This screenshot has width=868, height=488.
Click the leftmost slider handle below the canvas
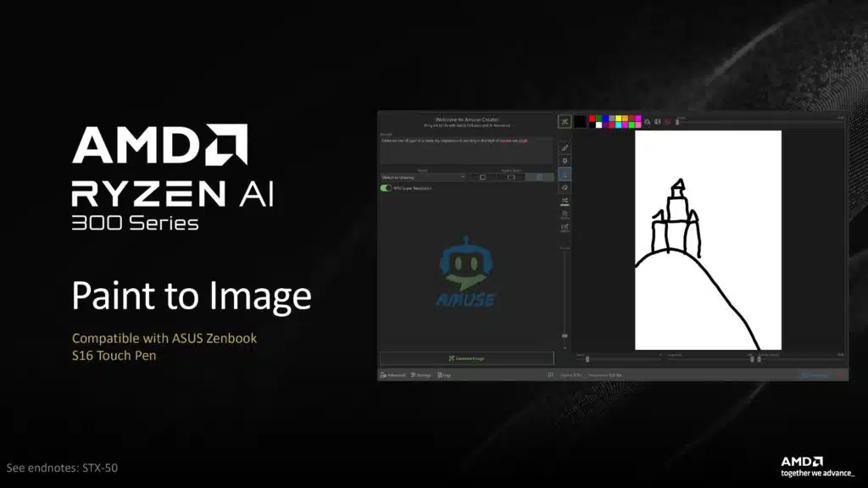587,359
